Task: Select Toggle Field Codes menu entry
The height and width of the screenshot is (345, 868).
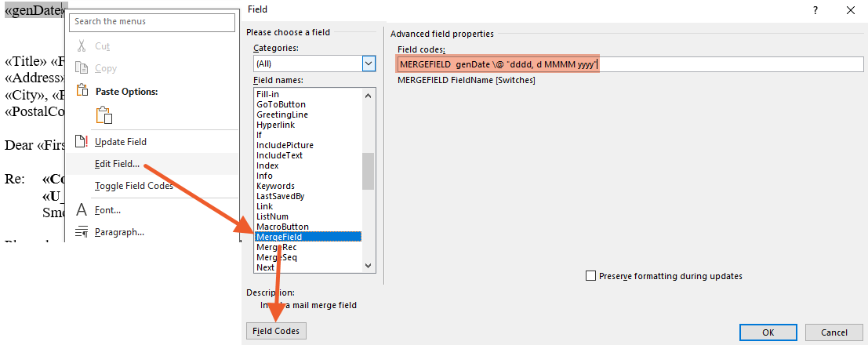Action: [134, 186]
